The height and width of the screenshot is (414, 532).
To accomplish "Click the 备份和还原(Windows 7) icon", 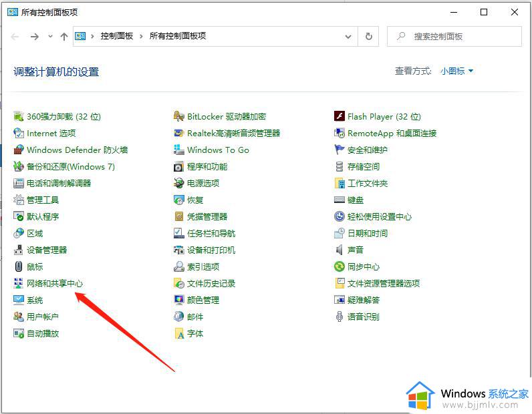I will click(x=18, y=166).
